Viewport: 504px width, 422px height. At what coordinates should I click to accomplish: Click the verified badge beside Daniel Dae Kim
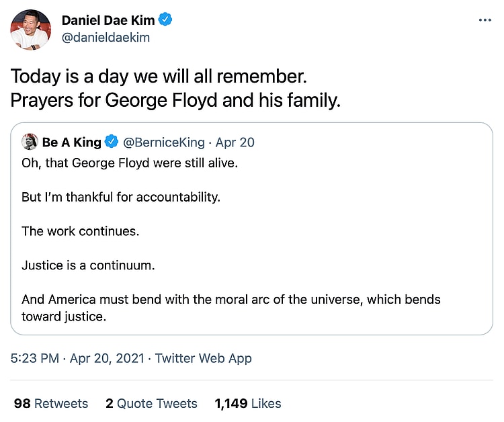[165, 20]
